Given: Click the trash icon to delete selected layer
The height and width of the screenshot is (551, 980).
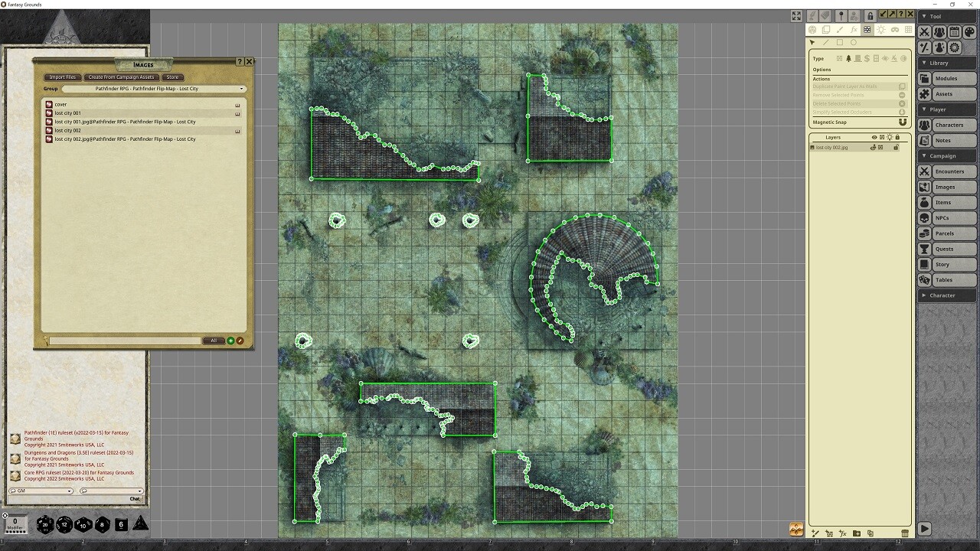Looking at the screenshot, I should click(x=905, y=533).
